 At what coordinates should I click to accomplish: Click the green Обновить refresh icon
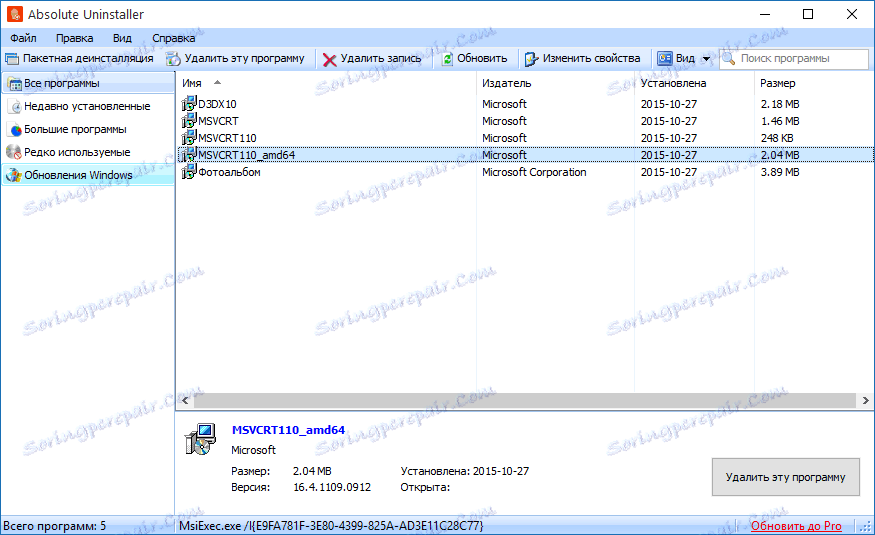(447, 59)
